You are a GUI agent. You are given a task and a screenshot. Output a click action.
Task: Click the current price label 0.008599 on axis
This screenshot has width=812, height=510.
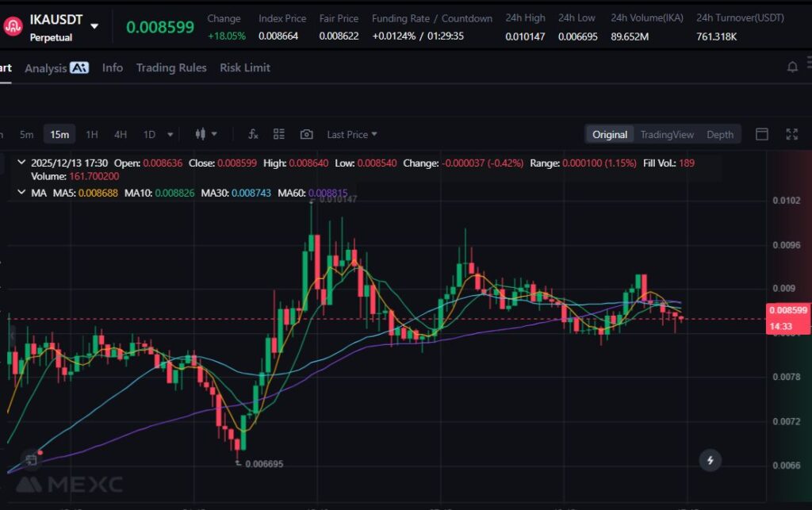787,311
